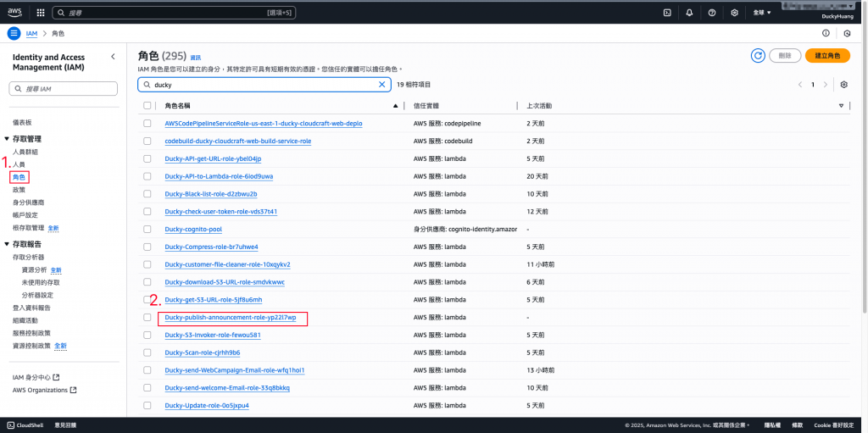Open 登入資料報告 in the sidebar
Image resolution: width=868 pixels, height=433 pixels.
coord(31,308)
